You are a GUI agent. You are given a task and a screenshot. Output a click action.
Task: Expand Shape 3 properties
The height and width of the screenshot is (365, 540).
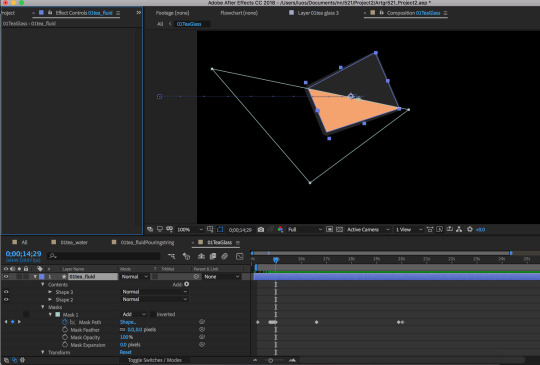pos(50,292)
